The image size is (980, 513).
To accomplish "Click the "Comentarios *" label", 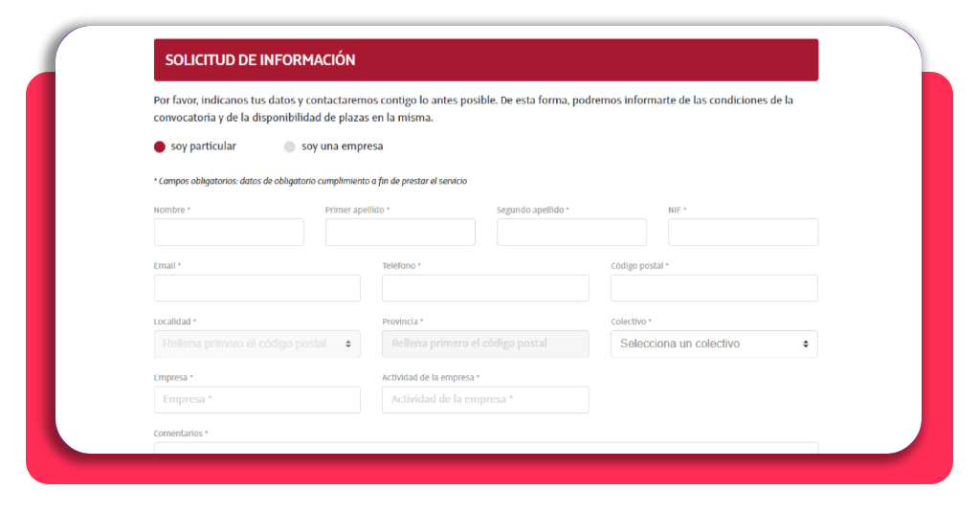I will [x=181, y=434].
